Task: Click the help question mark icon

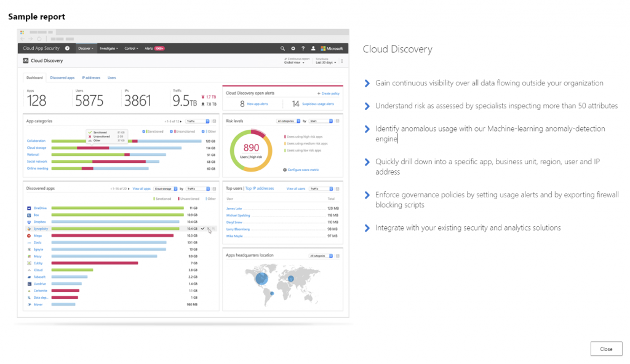Action: (303, 48)
